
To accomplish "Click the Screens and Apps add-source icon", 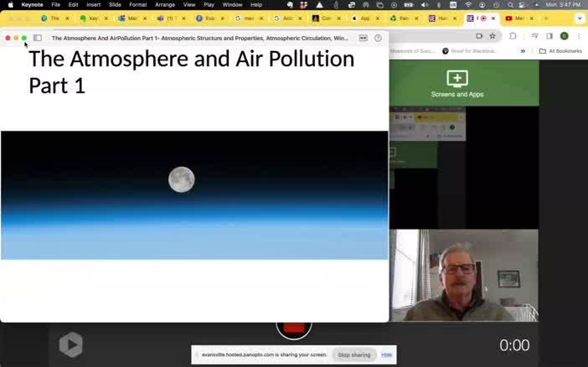I will tap(456, 80).
